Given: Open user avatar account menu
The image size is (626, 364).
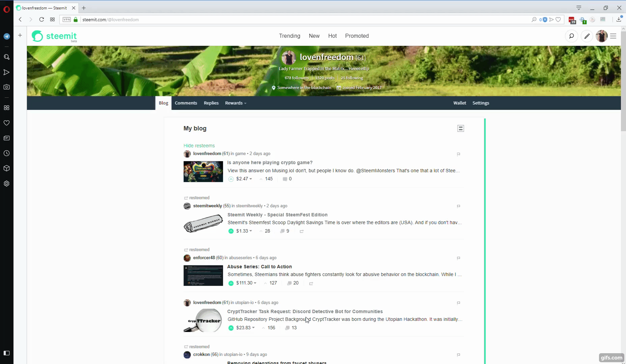Looking at the screenshot, I should click(x=601, y=36).
